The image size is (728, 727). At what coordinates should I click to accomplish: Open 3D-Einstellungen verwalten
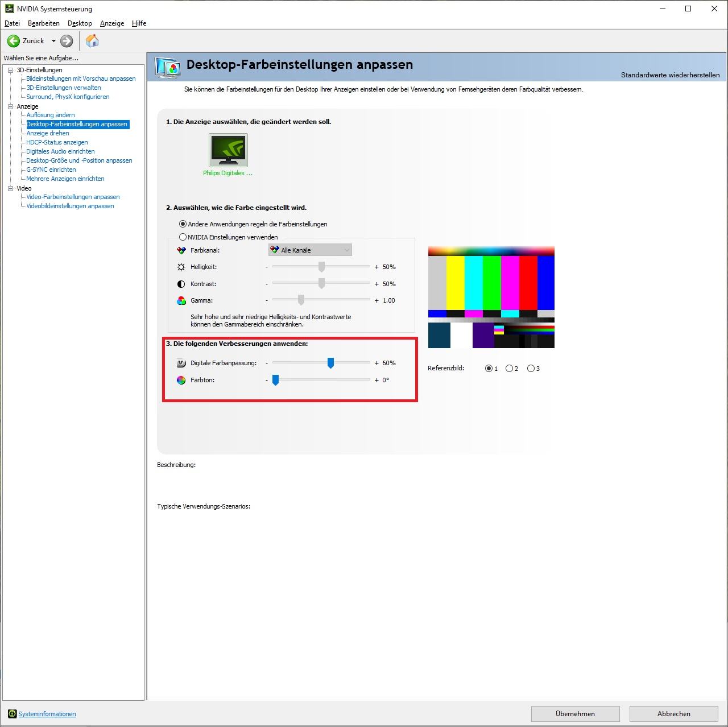[x=64, y=88]
